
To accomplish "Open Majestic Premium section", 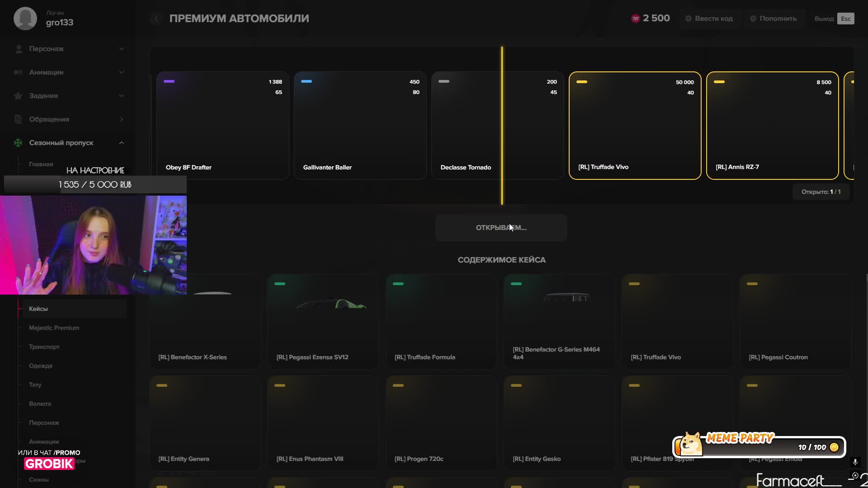I will tap(54, 328).
